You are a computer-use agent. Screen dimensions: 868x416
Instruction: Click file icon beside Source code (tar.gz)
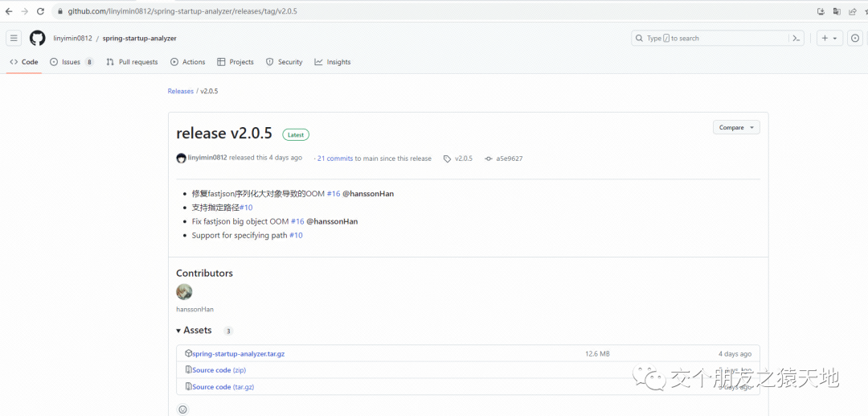point(188,387)
